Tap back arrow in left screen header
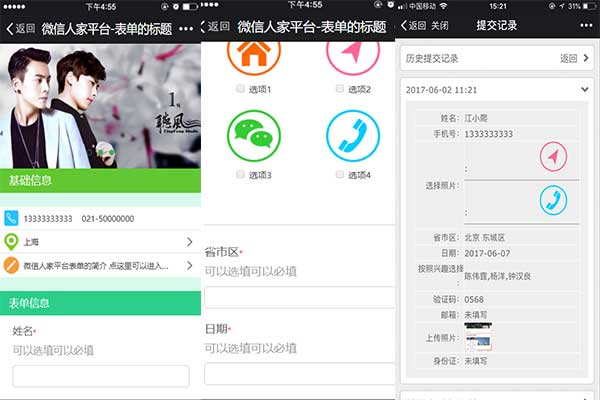 coord(10,29)
